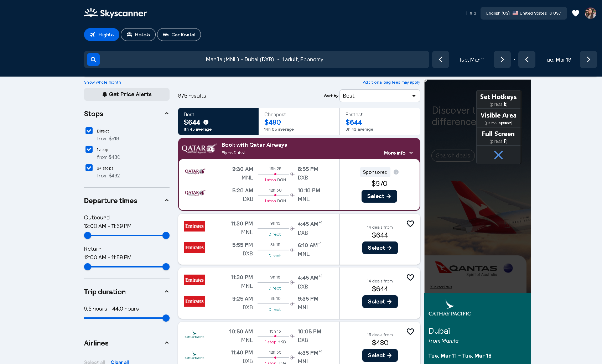Click the Emirates logo on 11:30 PM first flight

point(194,226)
